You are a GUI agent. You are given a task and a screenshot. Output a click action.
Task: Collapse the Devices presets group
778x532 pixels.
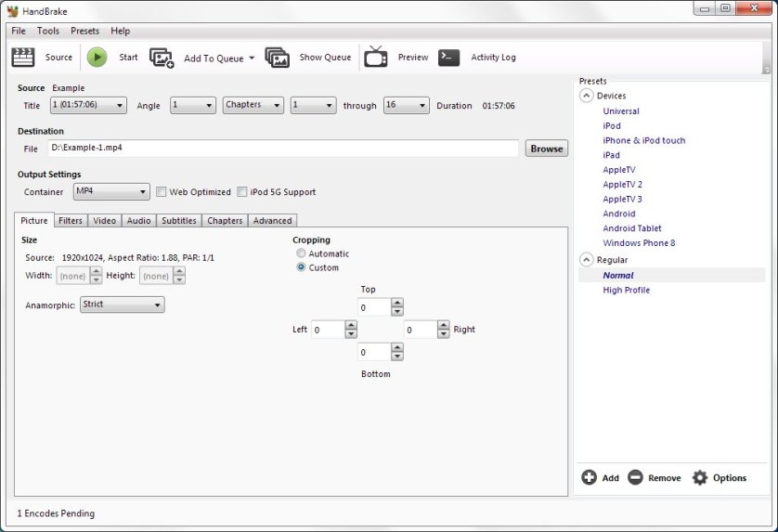586,96
